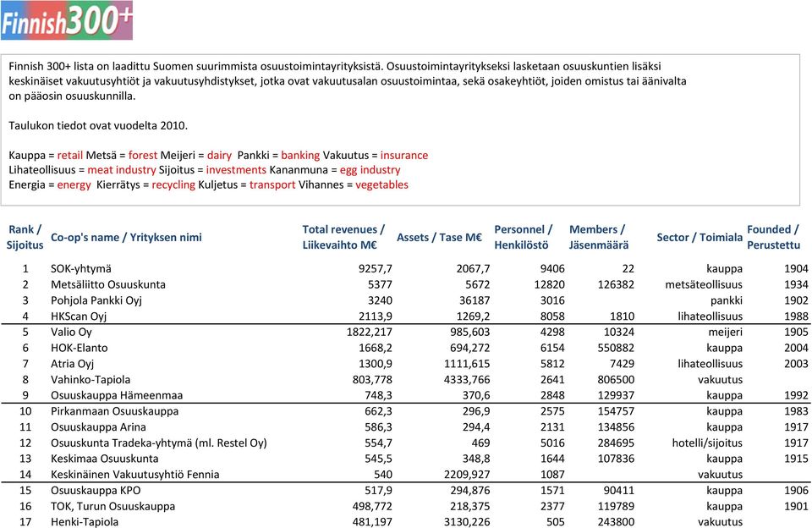The image size is (812, 528).
Task: Click the sentence Taulukon tiedot ovat vuodelta 2010.
Action: point(98,125)
